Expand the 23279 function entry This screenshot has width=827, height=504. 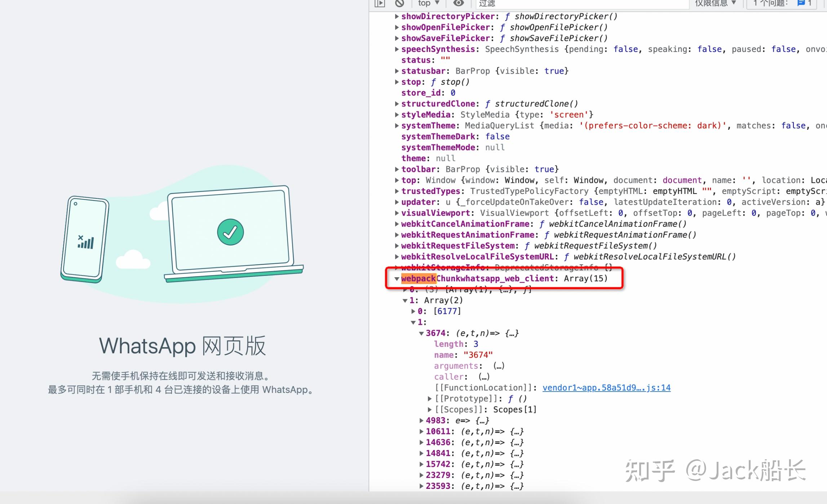[421, 475]
